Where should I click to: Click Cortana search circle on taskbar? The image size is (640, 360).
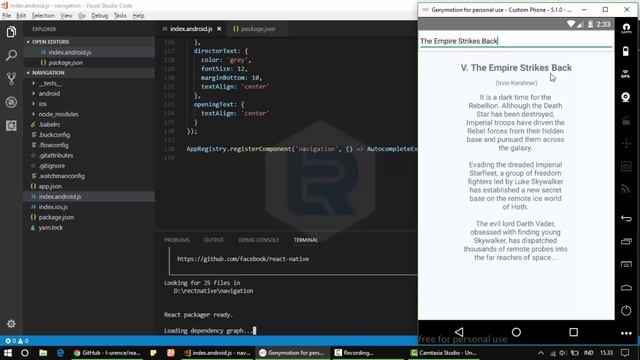coord(24,353)
